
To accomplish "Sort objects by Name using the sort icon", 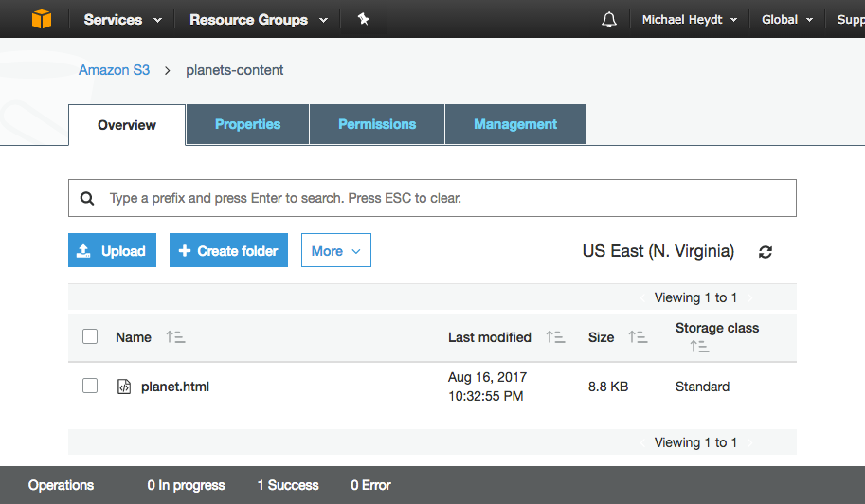I will click(175, 337).
